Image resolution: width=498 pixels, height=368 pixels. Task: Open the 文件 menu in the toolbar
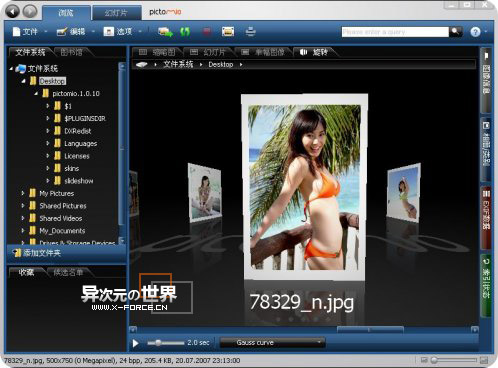click(25, 32)
